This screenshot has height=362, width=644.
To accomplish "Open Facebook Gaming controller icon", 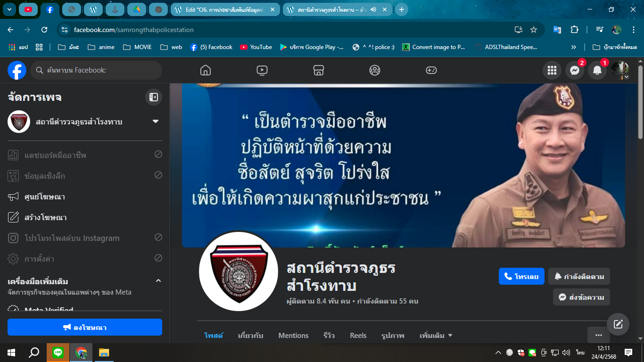I will tap(431, 70).
